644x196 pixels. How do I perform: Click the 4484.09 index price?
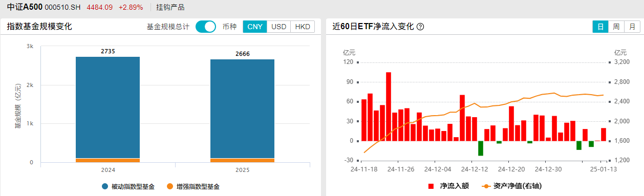click(99, 7)
